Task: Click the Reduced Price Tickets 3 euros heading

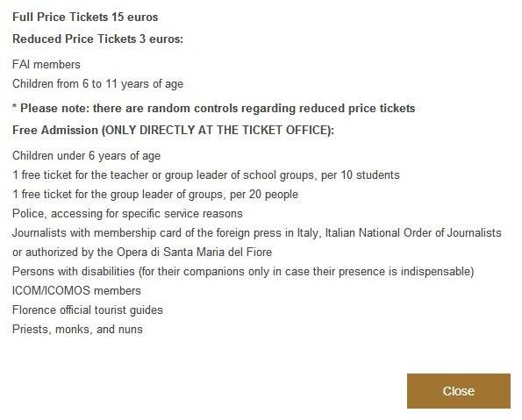Action: point(97,39)
